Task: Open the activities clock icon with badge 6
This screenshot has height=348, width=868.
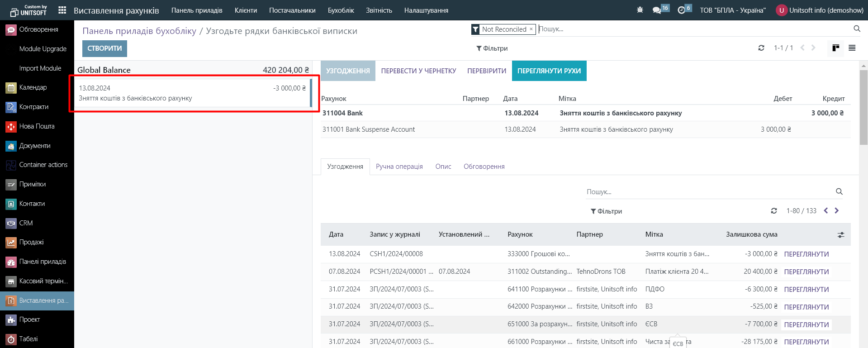Action: pyautogui.click(x=682, y=10)
